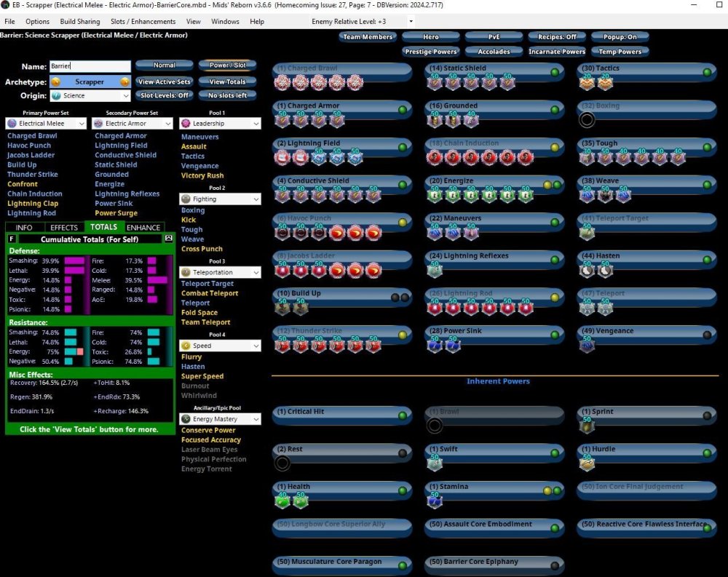Click the empty enhancement slot under Boxing
This screenshot has height=577, width=728.
587,120
